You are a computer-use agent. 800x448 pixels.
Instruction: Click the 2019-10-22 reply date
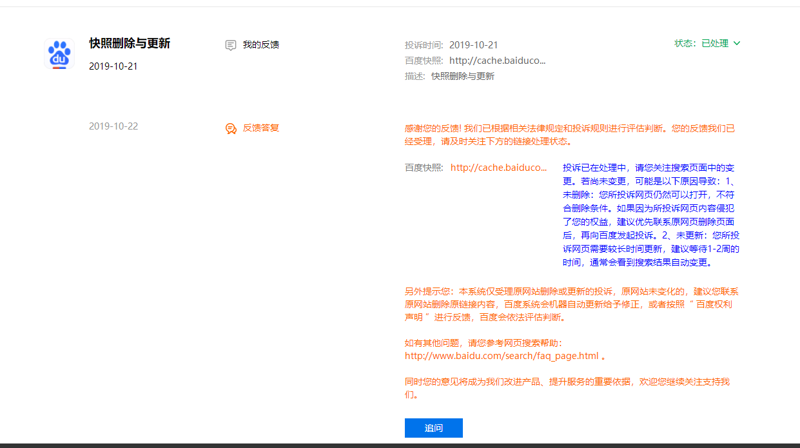click(113, 126)
